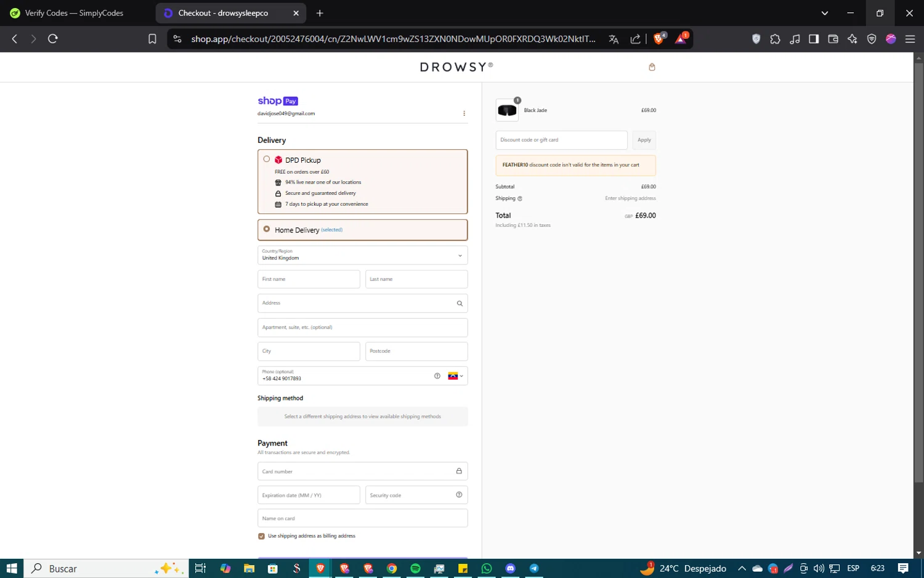Open the browser profile avatar
Image resolution: width=924 pixels, height=578 pixels.
891,39
